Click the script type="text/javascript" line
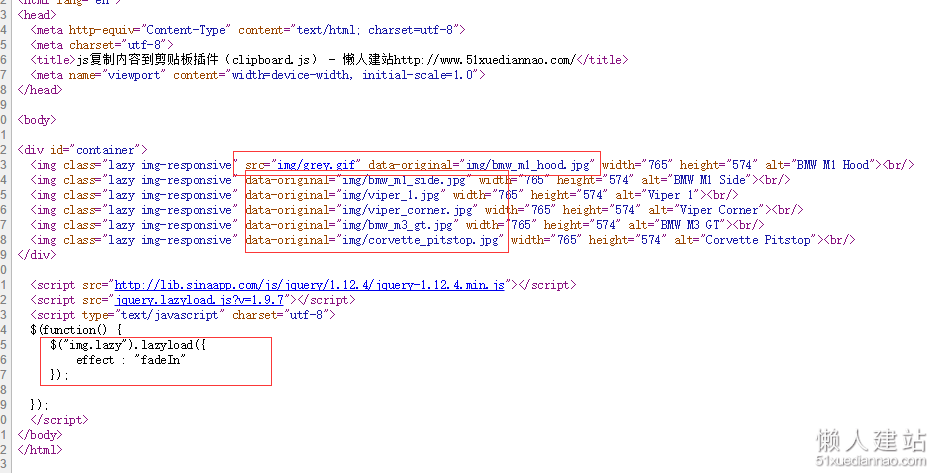The image size is (933, 473). click(x=183, y=315)
